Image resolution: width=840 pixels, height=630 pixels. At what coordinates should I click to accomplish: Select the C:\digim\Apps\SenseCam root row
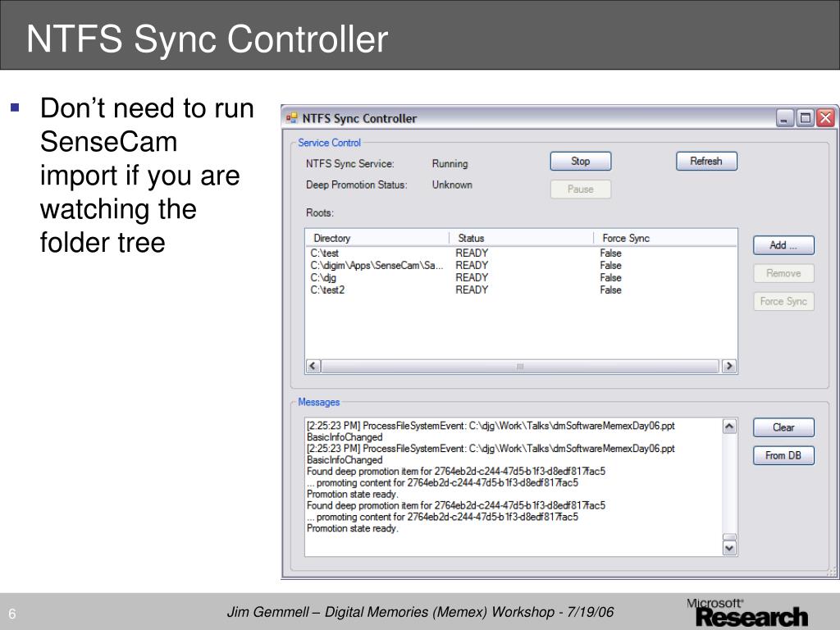point(521,265)
